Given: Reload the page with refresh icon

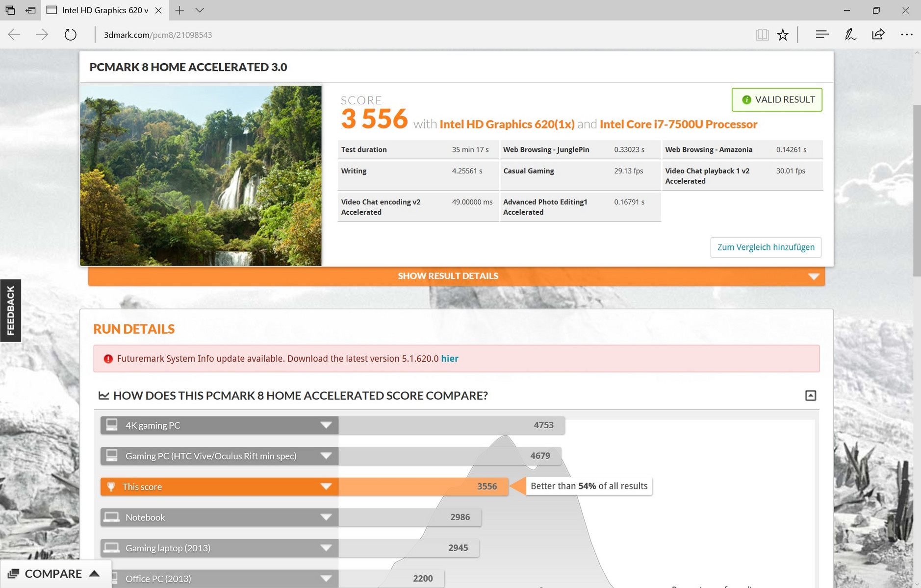Looking at the screenshot, I should 71,34.
